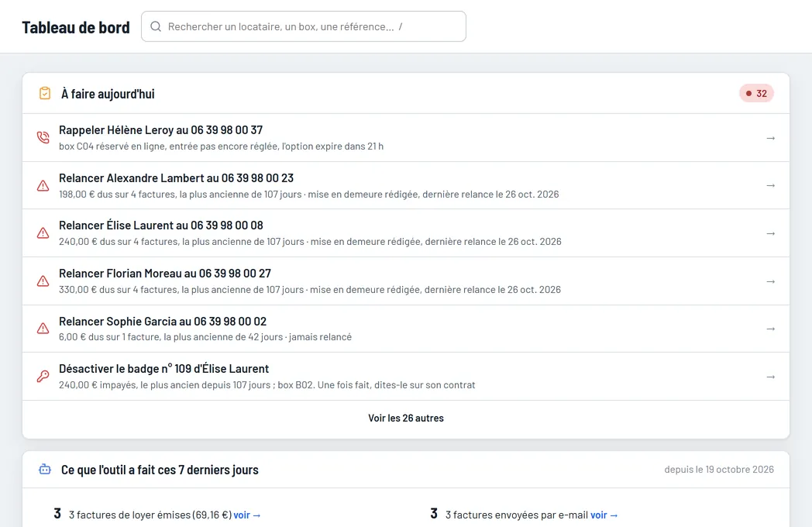Open Relancer Élise Laurent task
Screen dimensions: 812x527
(406, 233)
